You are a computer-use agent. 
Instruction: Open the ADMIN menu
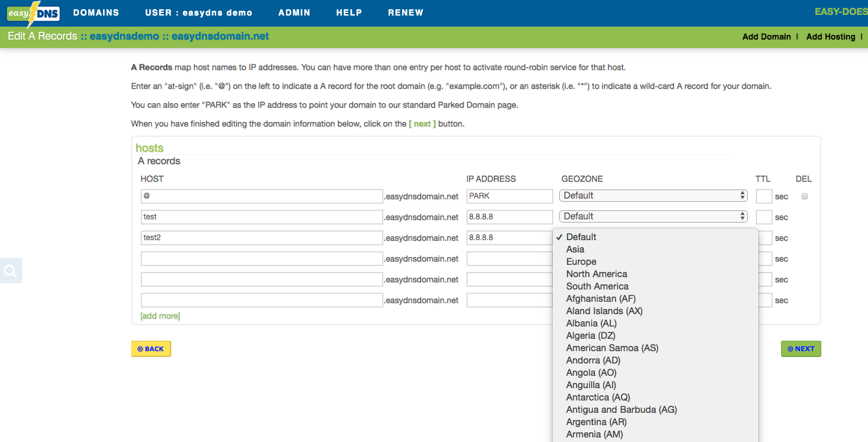tap(294, 12)
